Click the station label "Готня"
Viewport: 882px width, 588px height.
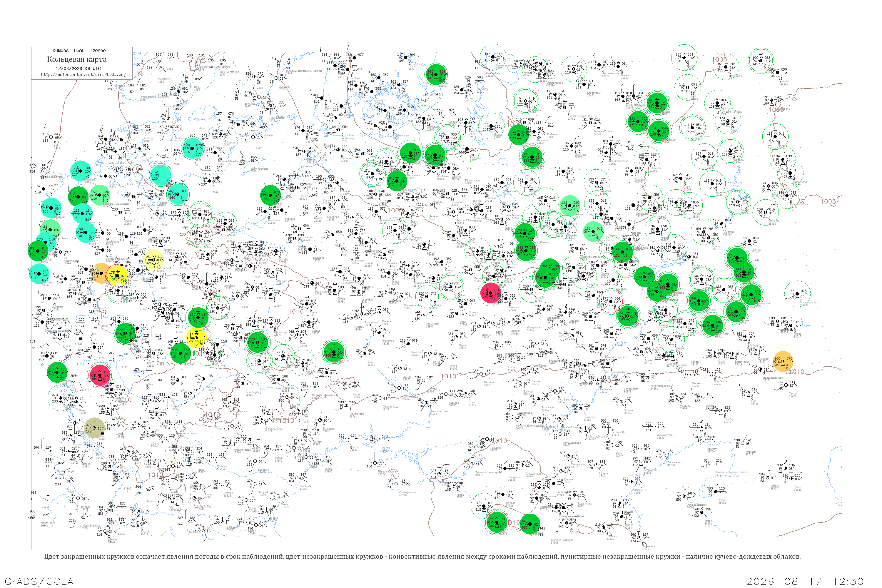click(x=454, y=366)
